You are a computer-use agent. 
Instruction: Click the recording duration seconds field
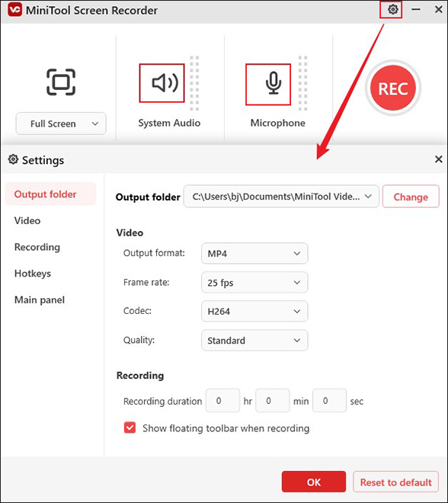(330, 400)
